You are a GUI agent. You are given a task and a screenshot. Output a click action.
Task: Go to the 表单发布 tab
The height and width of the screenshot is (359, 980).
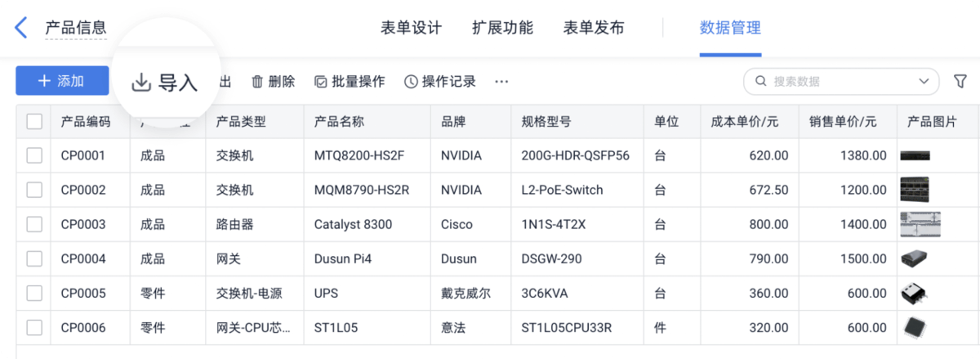click(594, 28)
